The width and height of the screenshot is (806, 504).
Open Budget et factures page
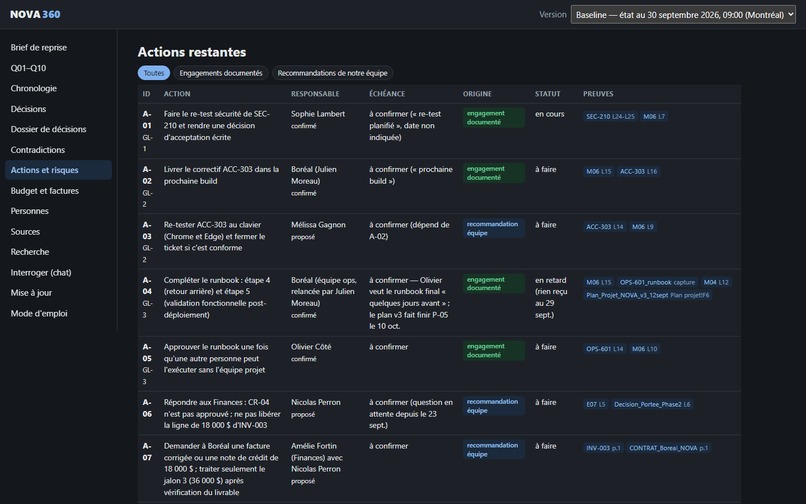pyautogui.click(x=59, y=191)
